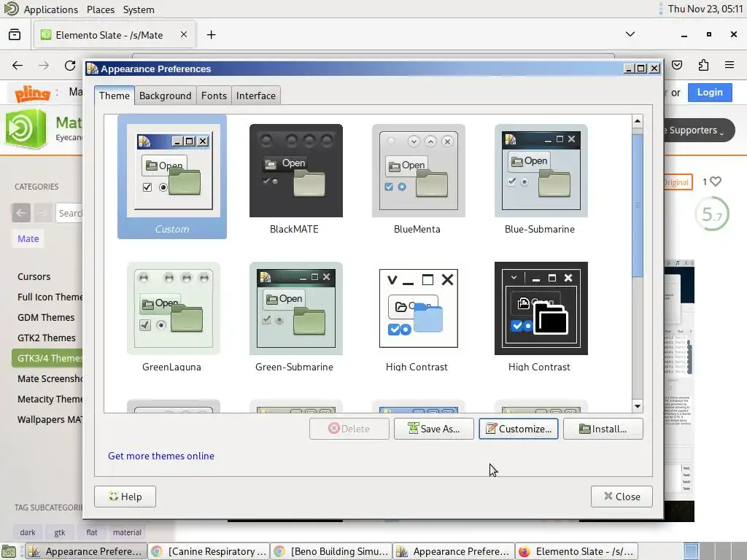Click the Save As... button
The height and width of the screenshot is (560, 747).
[x=433, y=429]
